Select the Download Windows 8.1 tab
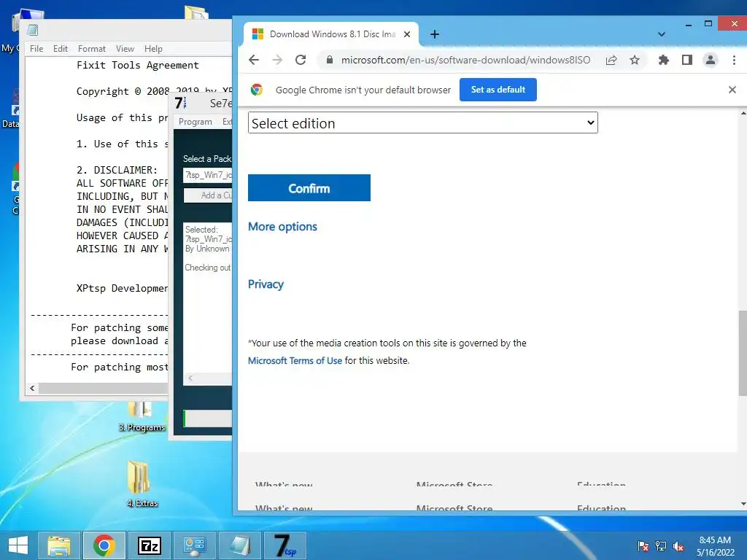Screen dimensions: 747x560 tap(332, 34)
